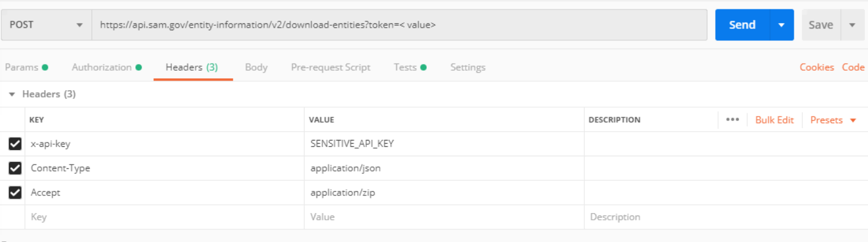Toggle the Accept header checkbox
868x242 pixels.
tap(15, 193)
